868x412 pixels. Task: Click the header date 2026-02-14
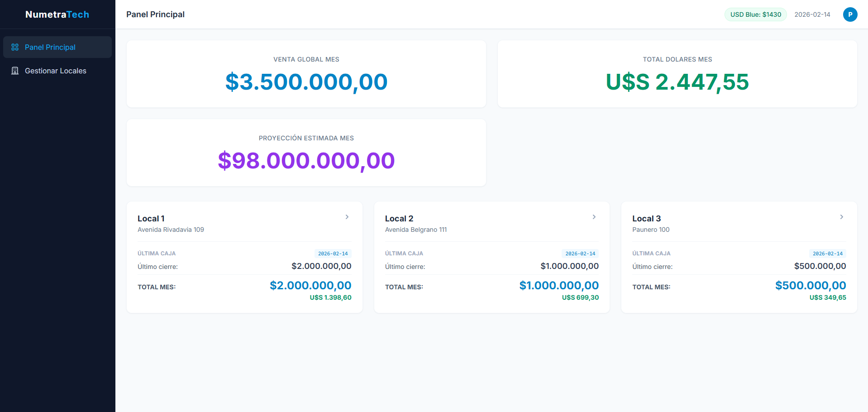(812, 14)
